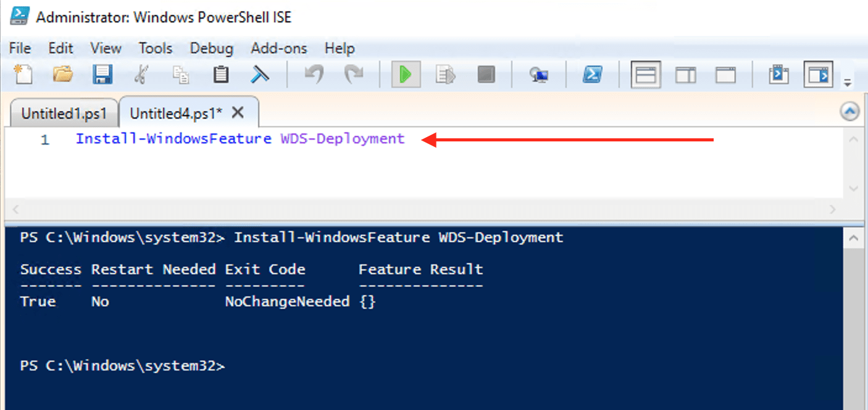Close the Untitled4.ps1 tab
Screen dimensions: 868x410
coord(238,112)
